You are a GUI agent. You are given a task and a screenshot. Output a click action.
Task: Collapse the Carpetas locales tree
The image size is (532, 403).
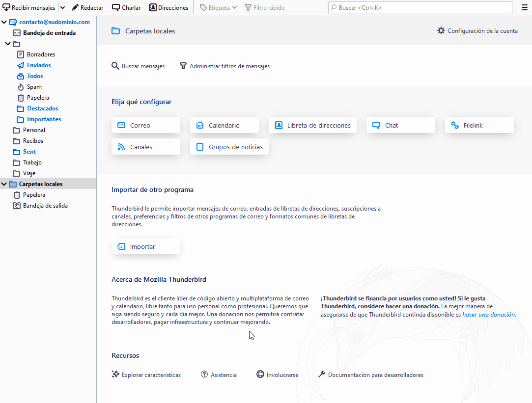point(4,184)
